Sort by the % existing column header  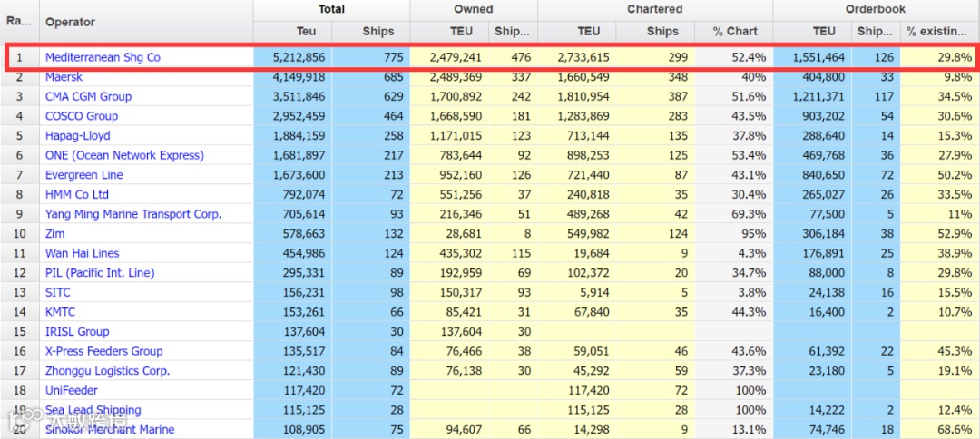[x=939, y=32]
